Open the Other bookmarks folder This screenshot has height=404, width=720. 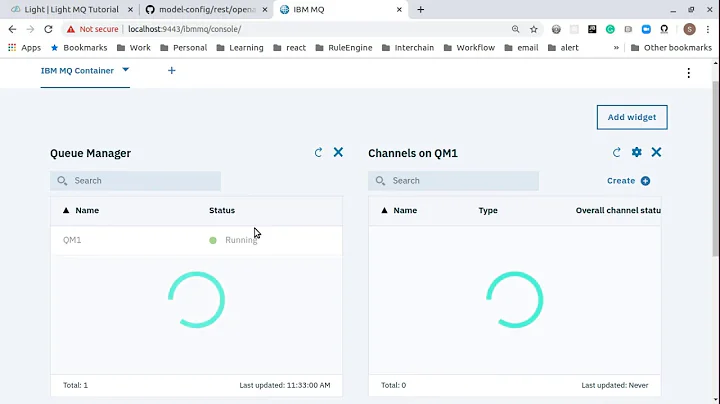671,48
